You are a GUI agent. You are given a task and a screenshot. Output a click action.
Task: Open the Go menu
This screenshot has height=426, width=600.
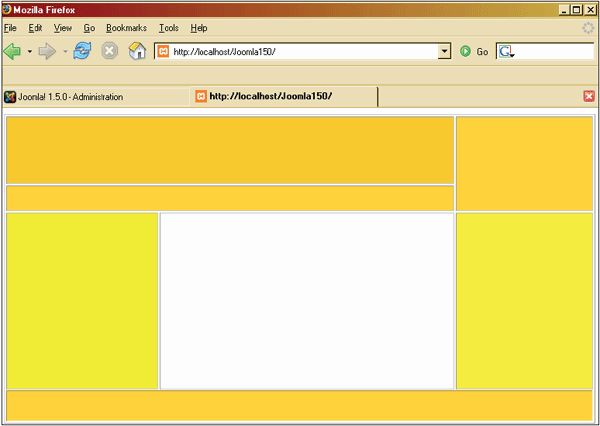(89, 28)
